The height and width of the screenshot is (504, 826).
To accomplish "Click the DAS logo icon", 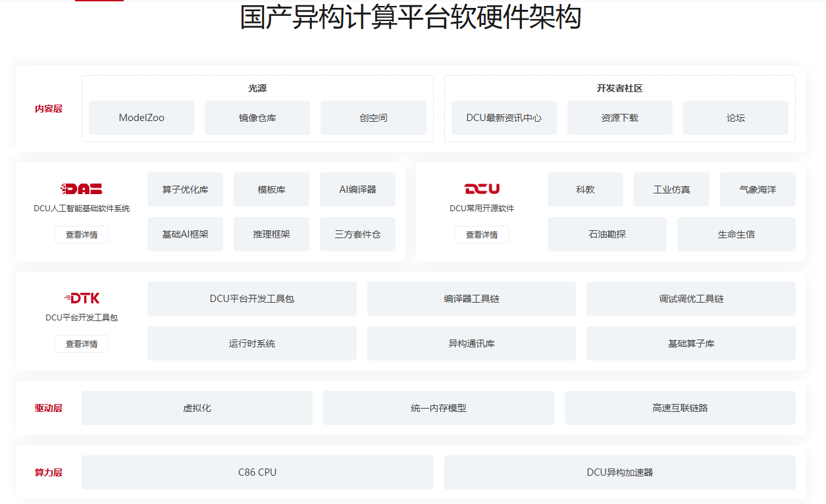I will pos(82,189).
